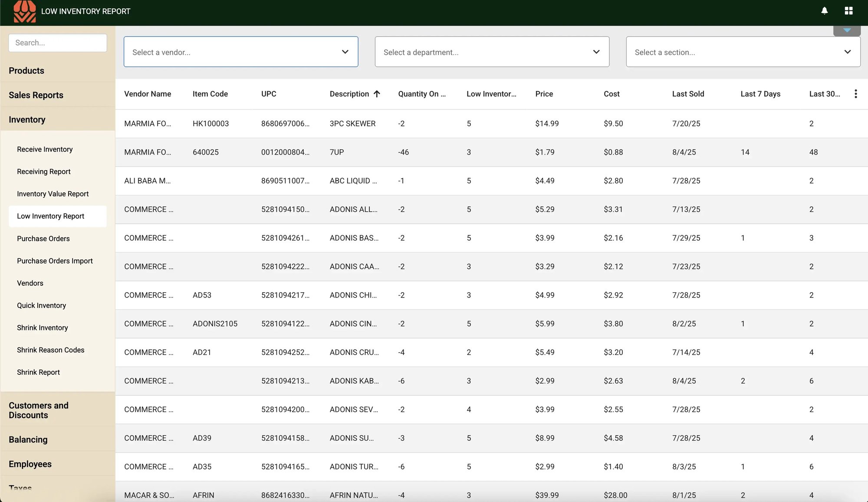Toggle the Description column sort arrow
868x502 pixels.
pos(377,93)
